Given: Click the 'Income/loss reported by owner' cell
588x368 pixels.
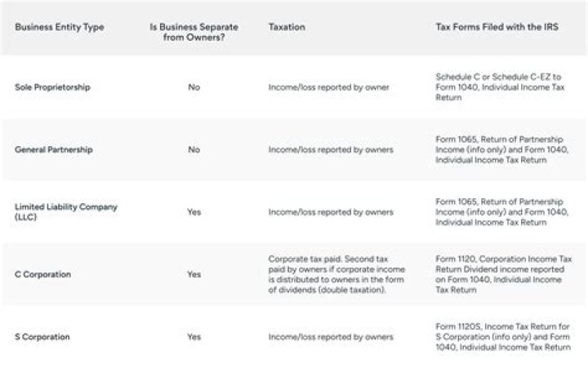Looking at the screenshot, I should pyautogui.click(x=329, y=87).
